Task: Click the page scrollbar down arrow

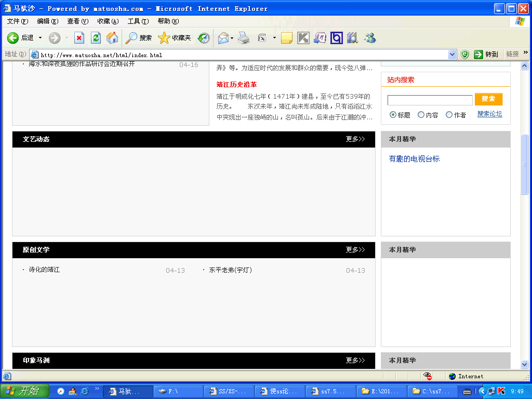Action: click(x=525, y=365)
